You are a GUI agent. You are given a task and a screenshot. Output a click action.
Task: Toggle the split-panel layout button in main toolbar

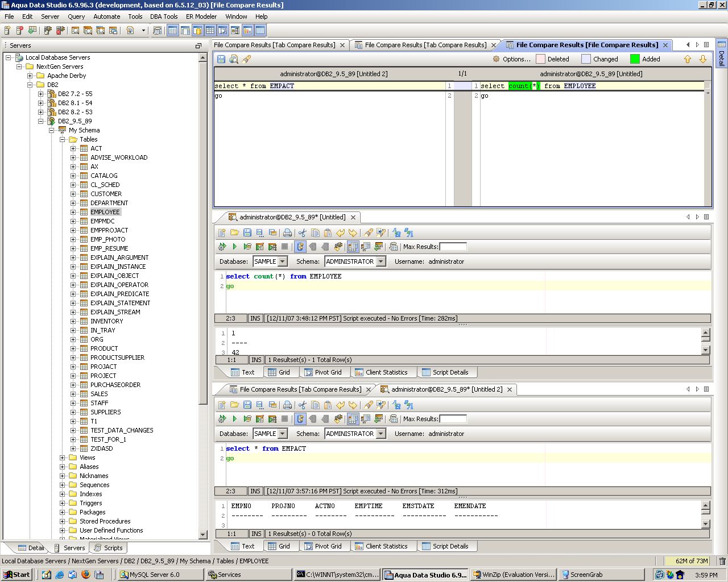pos(185,30)
